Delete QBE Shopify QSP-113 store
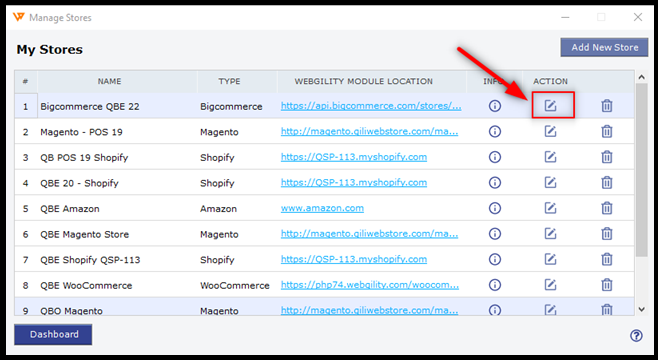The height and width of the screenshot is (360, 658). 606,259
